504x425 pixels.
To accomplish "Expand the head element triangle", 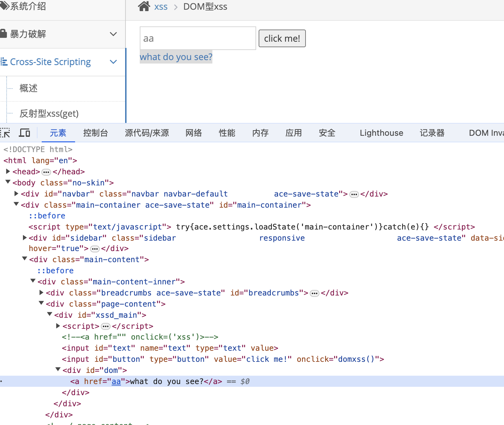I will click(8, 171).
